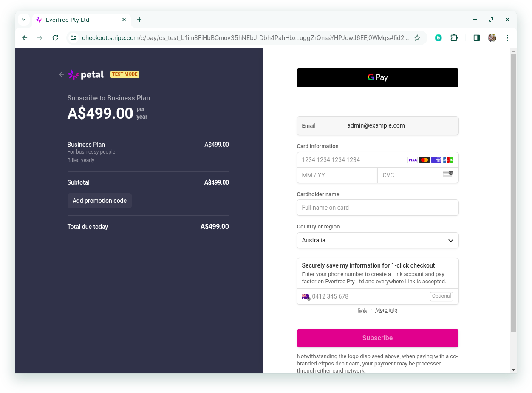Click Add promotion code

point(99,201)
